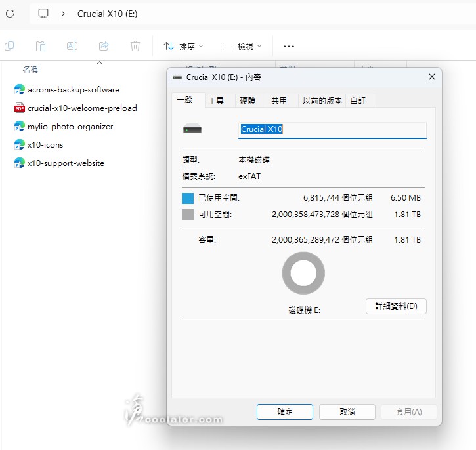
Task: Click the Paste toolbar icon
Action: (x=41, y=46)
